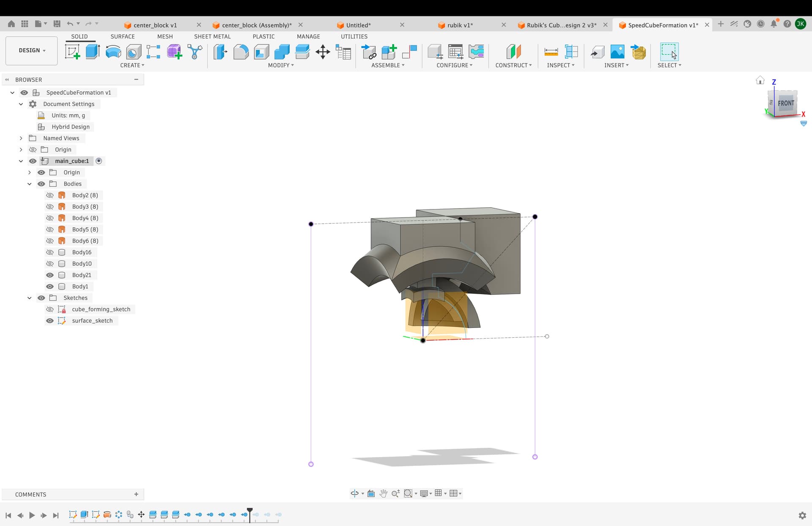
Task: Select the Body10 tree item
Action: point(82,264)
